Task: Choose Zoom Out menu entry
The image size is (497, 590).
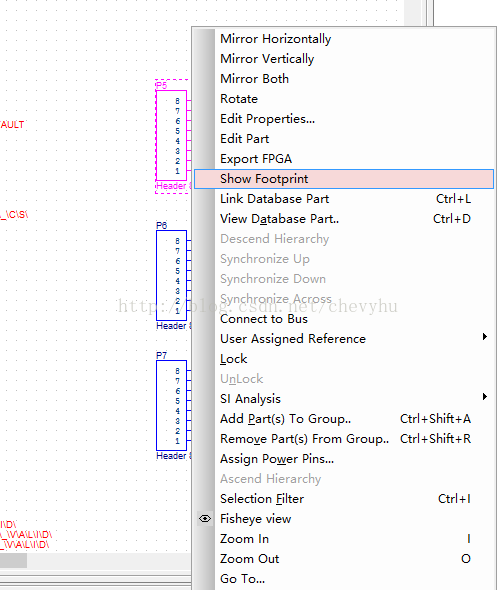Action: click(x=344, y=559)
